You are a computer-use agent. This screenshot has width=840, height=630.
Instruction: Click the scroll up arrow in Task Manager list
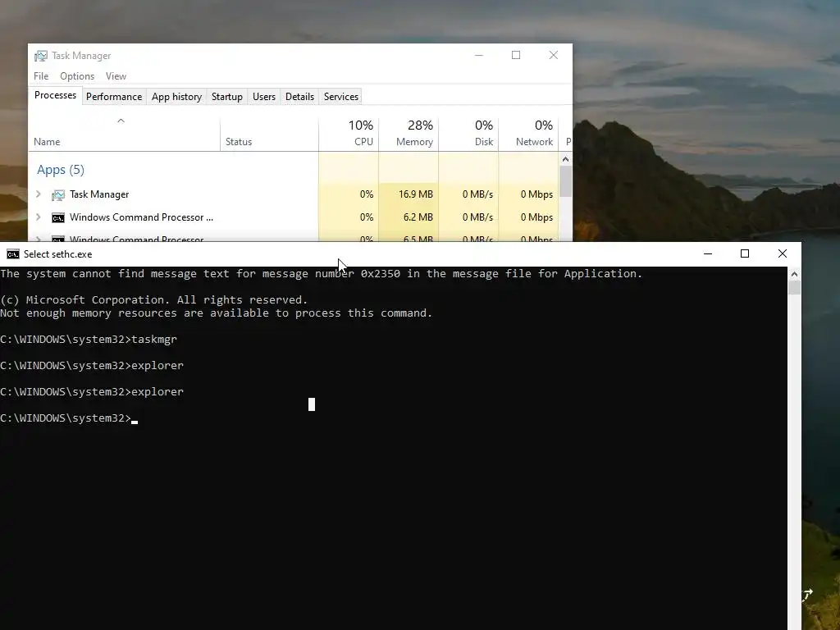point(565,159)
